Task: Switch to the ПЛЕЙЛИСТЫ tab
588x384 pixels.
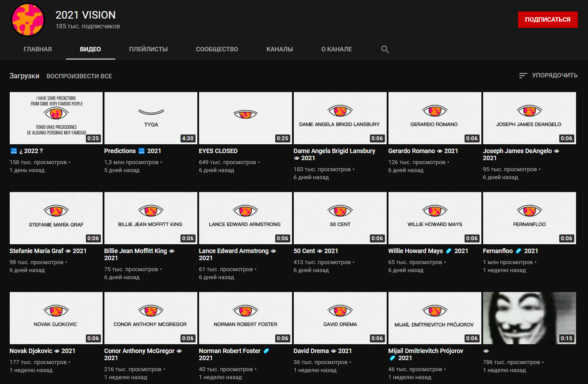Action: 149,49
